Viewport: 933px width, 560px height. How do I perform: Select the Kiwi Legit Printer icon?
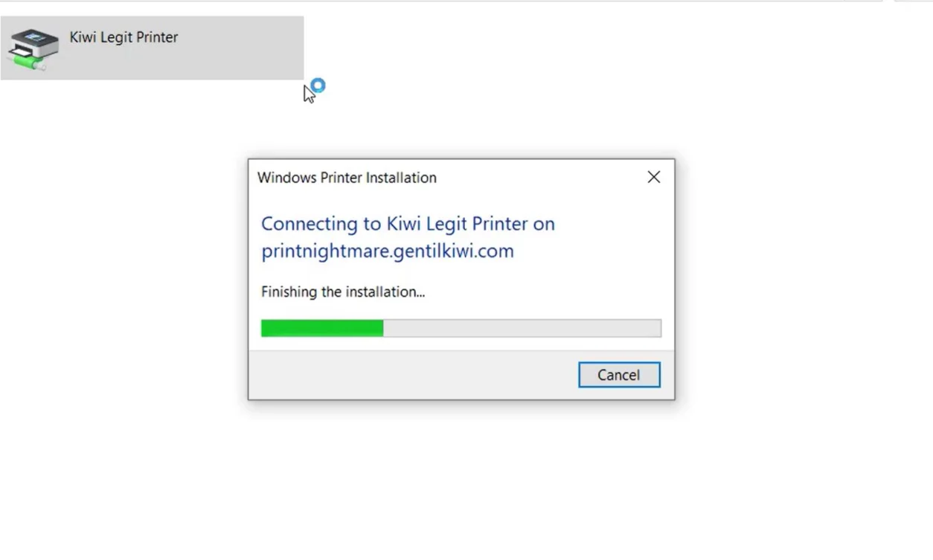[x=33, y=49]
